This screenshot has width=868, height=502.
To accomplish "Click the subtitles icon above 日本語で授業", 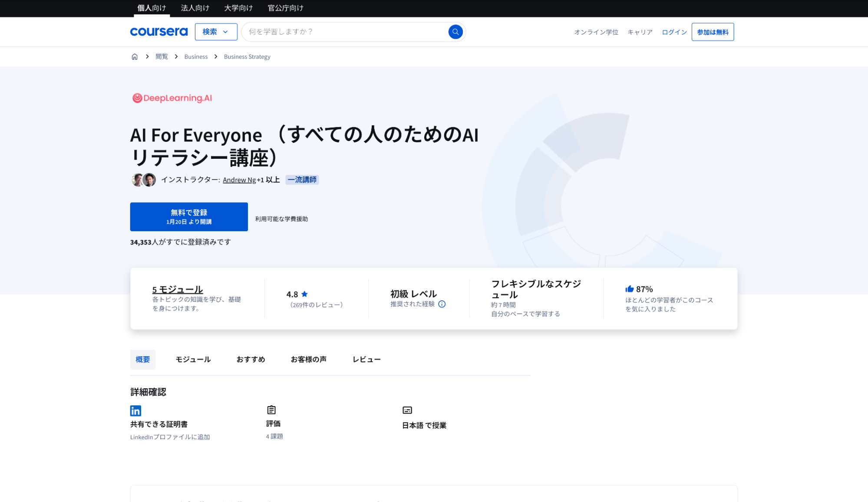I will tap(407, 410).
